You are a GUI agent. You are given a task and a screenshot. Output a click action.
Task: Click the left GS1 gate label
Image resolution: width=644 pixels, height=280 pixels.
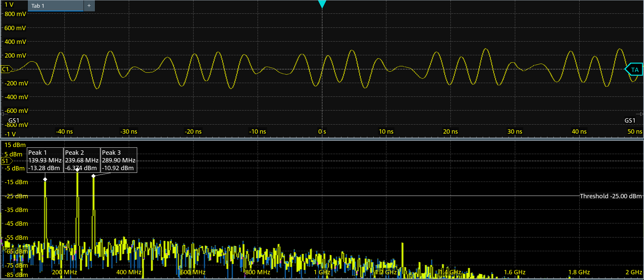coord(14,121)
